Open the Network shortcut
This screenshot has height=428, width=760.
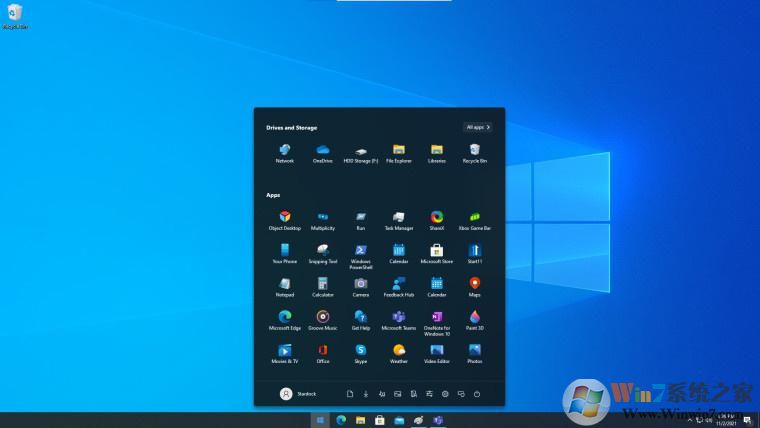(285, 151)
